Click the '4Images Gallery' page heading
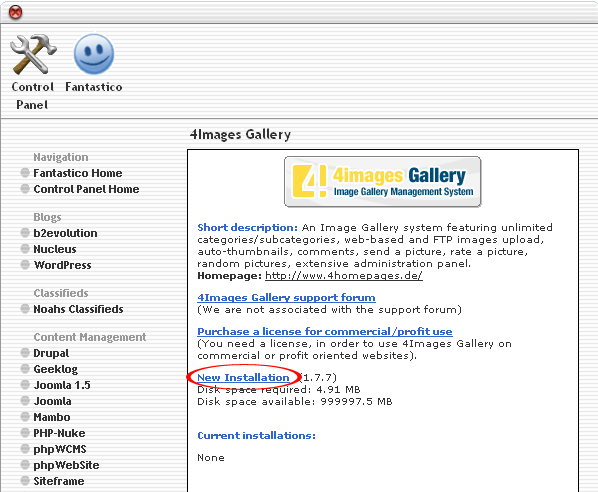Image resolution: width=598 pixels, height=492 pixels. tap(240, 135)
